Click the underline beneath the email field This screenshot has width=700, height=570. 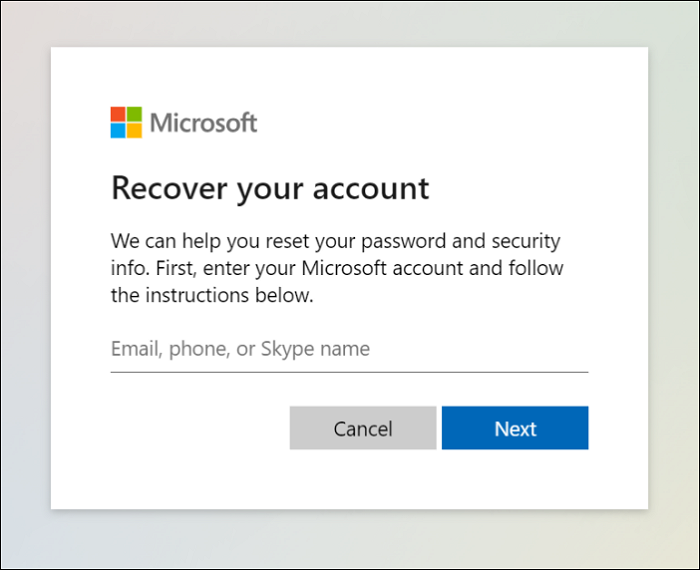point(348,372)
